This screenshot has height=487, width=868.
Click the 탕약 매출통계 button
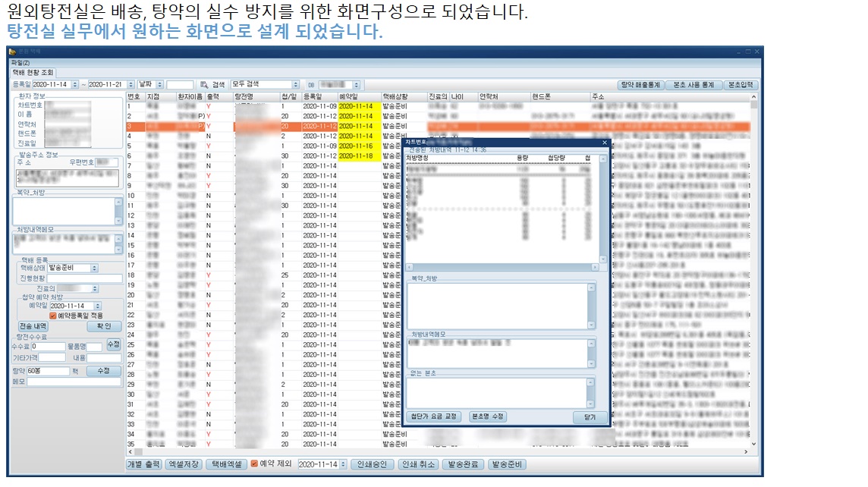coord(641,85)
